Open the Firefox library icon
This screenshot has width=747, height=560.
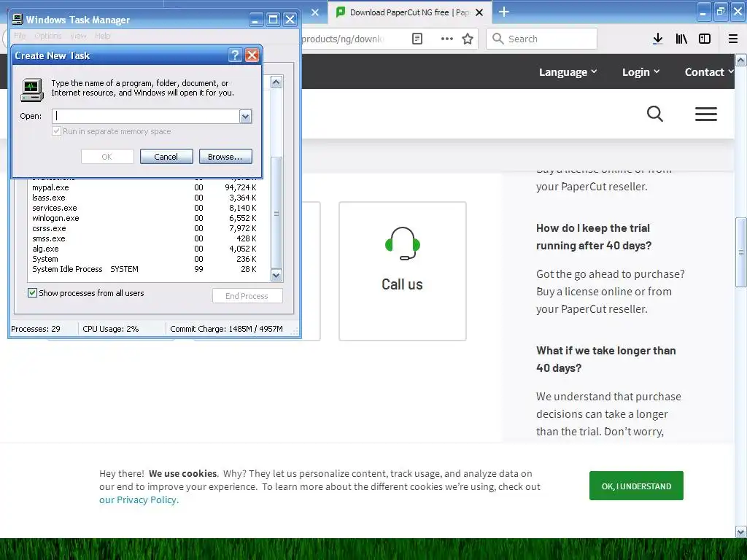click(x=681, y=39)
